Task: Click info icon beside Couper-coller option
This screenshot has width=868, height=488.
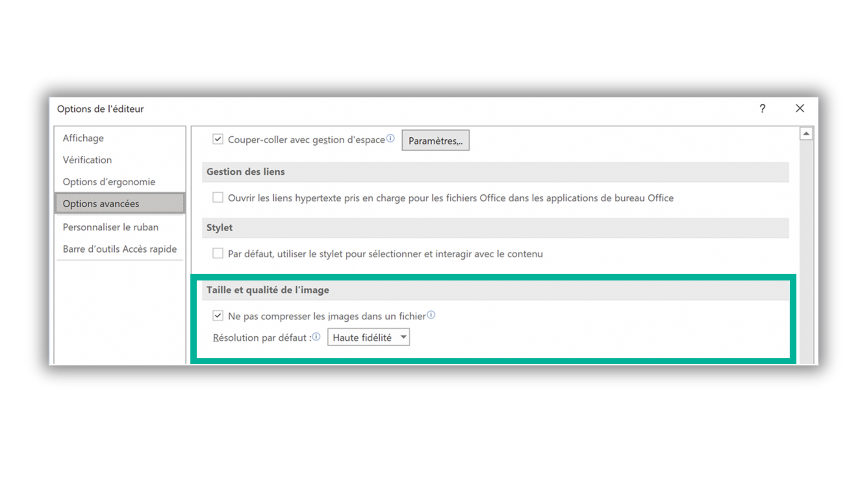Action: (391, 138)
